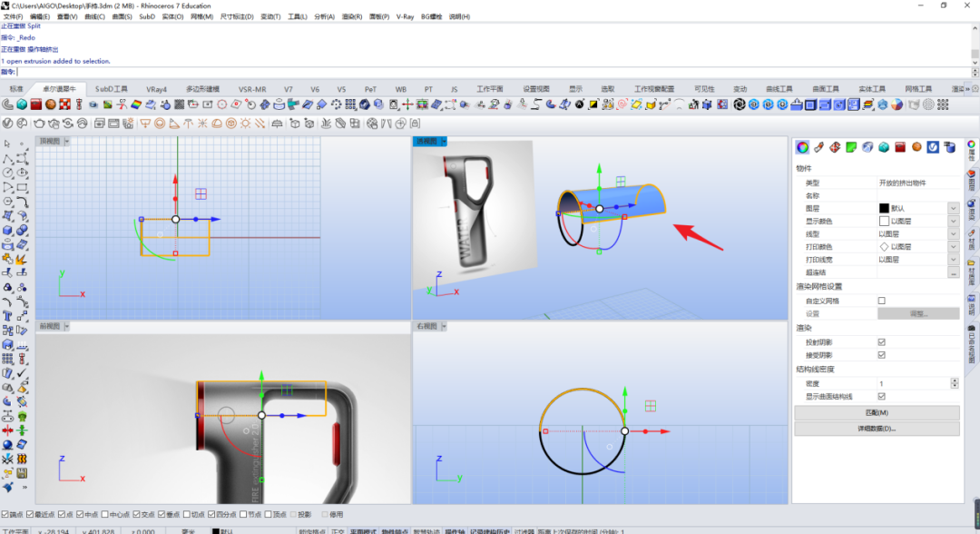The image size is (980, 534).
Task: Click the black aperture toolbar icon
Action: point(740,104)
